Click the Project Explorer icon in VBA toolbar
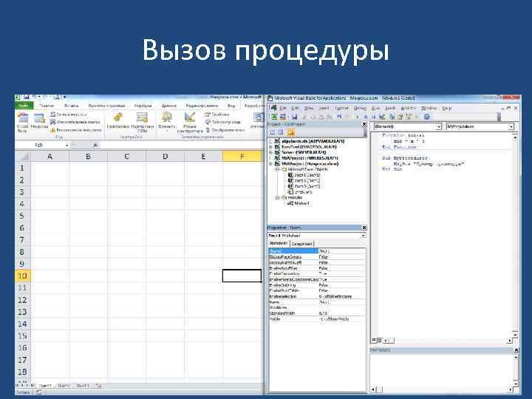 click(392, 117)
